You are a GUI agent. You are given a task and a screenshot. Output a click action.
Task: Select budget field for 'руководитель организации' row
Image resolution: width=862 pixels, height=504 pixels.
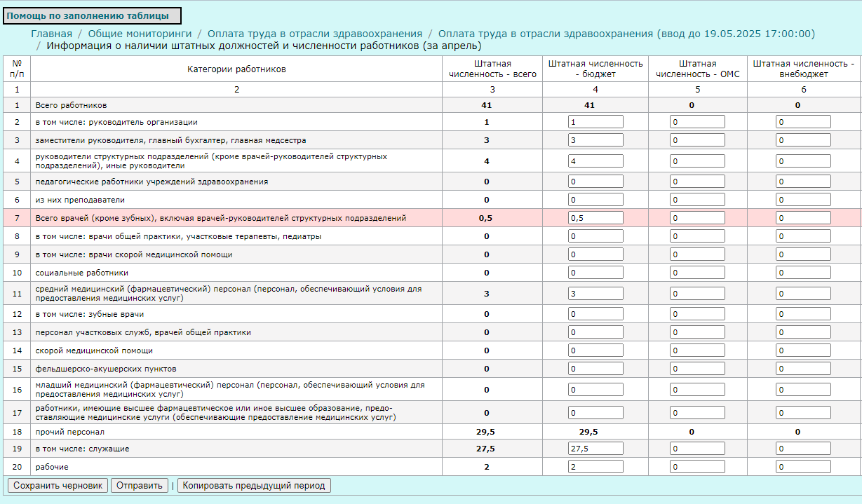(595, 122)
